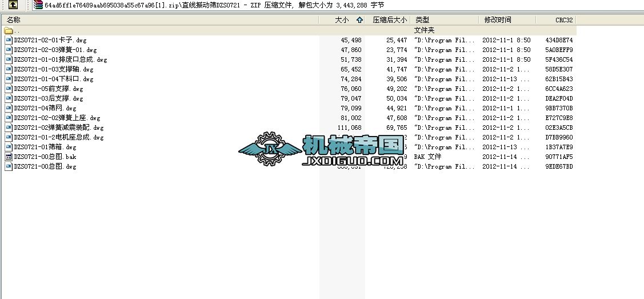Select file icon of DZS0721-02-02弹簧上座.dwg
Image resolution: width=644 pixels, height=299 pixels.
click(x=9, y=118)
